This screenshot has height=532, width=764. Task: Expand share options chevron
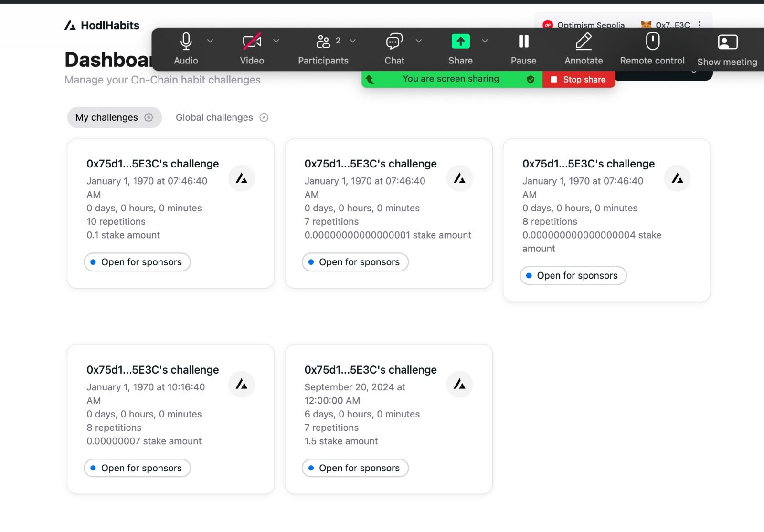pyautogui.click(x=485, y=41)
